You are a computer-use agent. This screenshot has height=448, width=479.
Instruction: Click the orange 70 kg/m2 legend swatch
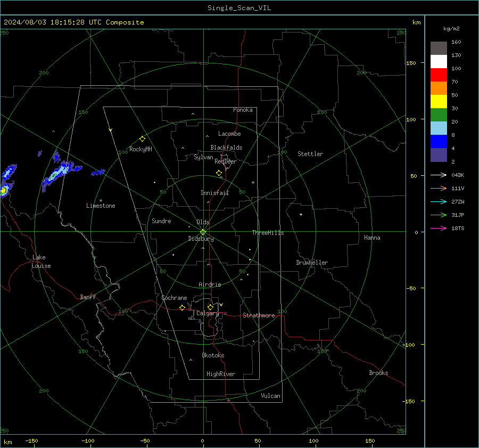[439, 88]
